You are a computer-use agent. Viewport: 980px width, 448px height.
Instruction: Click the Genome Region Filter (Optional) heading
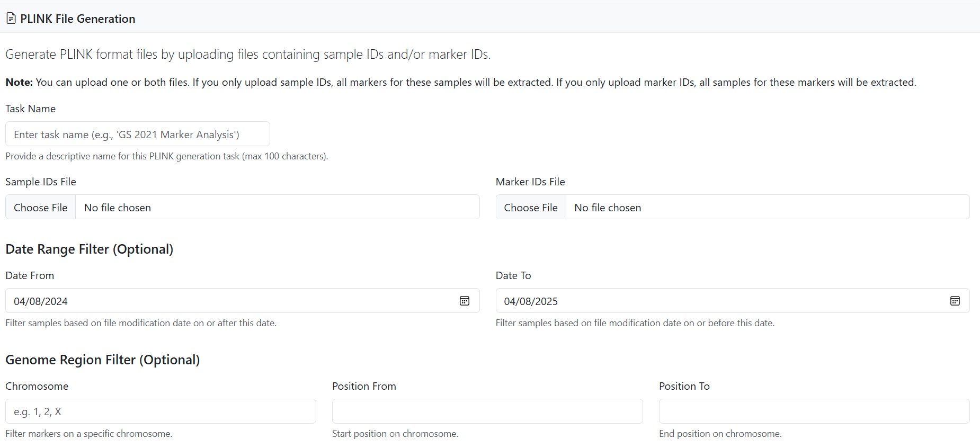click(x=103, y=360)
